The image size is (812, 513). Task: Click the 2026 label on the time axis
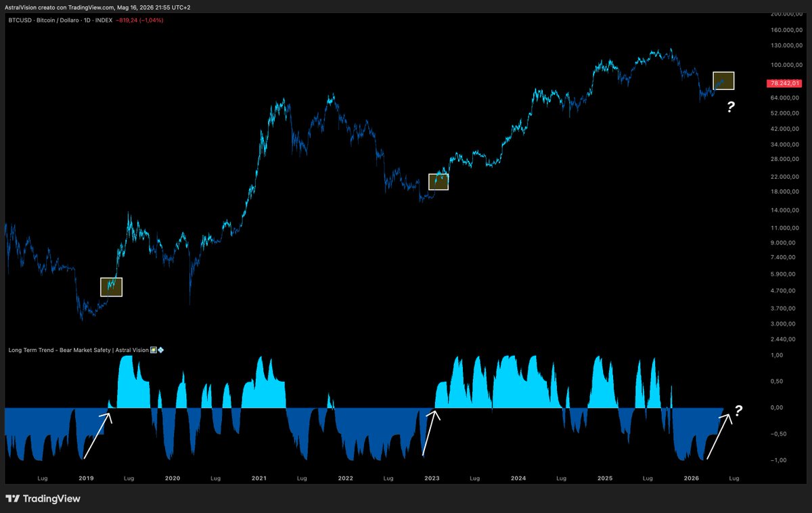pos(692,478)
